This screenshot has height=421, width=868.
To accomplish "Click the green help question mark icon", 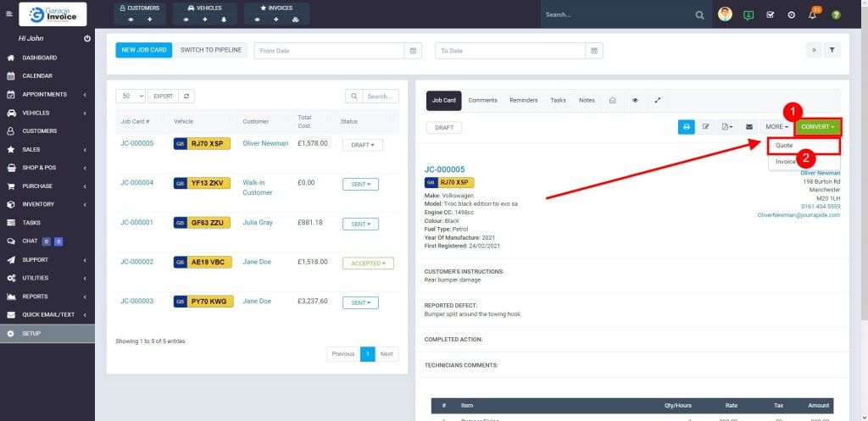I will point(836,15).
